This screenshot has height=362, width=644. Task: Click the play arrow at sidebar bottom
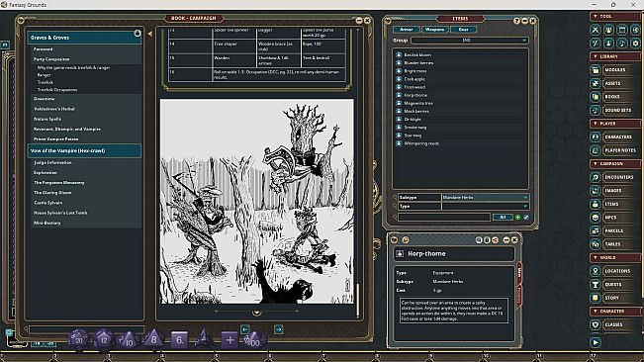(596, 342)
